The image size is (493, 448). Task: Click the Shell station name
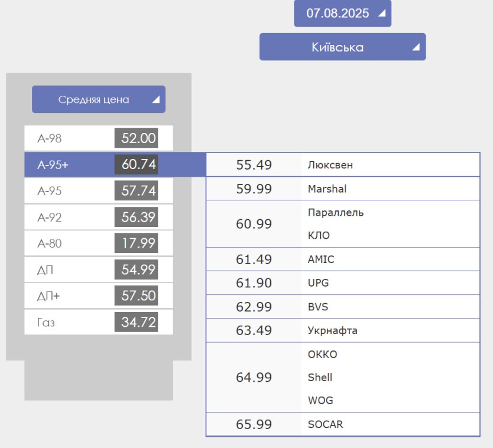pyautogui.click(x=320, y=377)
